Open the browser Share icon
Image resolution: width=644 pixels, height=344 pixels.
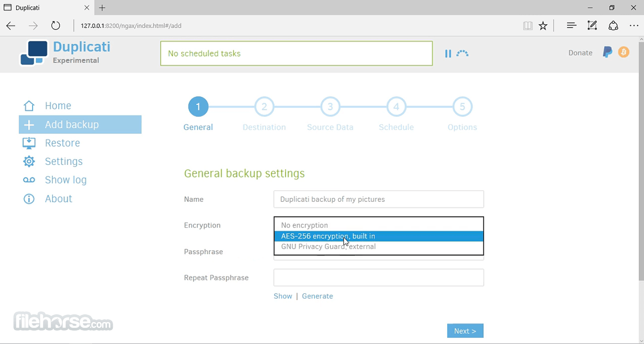[x=613, y=26]
